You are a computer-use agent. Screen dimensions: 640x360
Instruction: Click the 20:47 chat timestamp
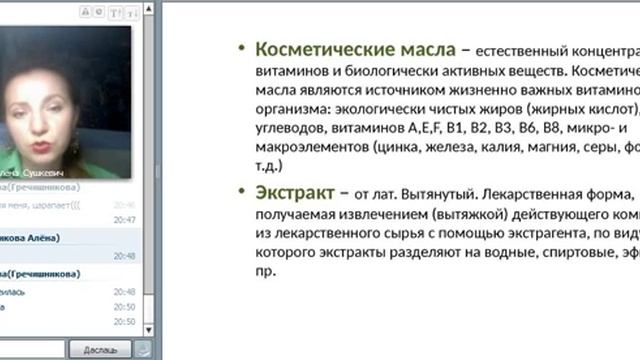[124, 220]
